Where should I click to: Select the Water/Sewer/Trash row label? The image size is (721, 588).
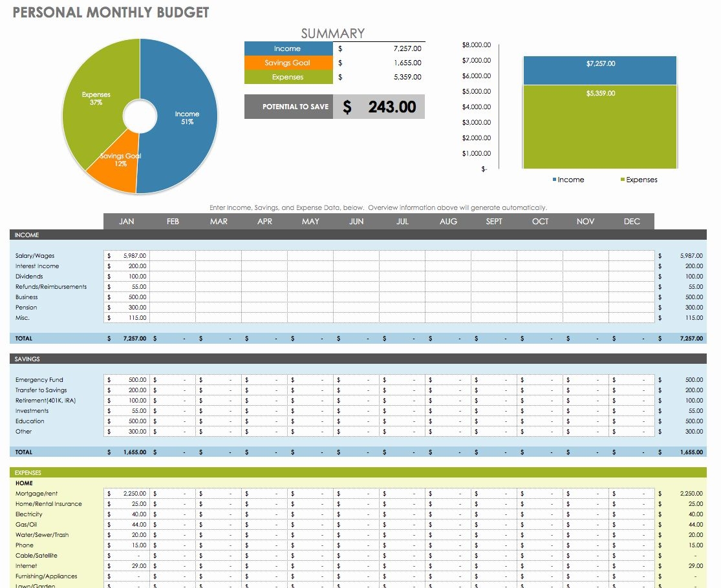click(42, 535)
